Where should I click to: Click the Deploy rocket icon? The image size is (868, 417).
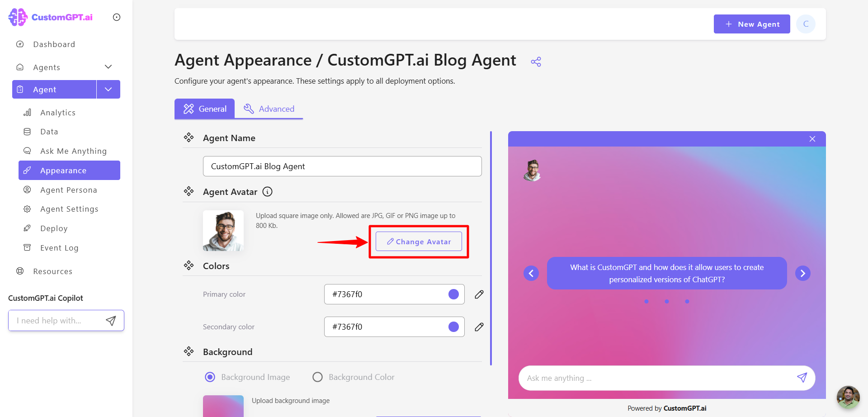27,228
